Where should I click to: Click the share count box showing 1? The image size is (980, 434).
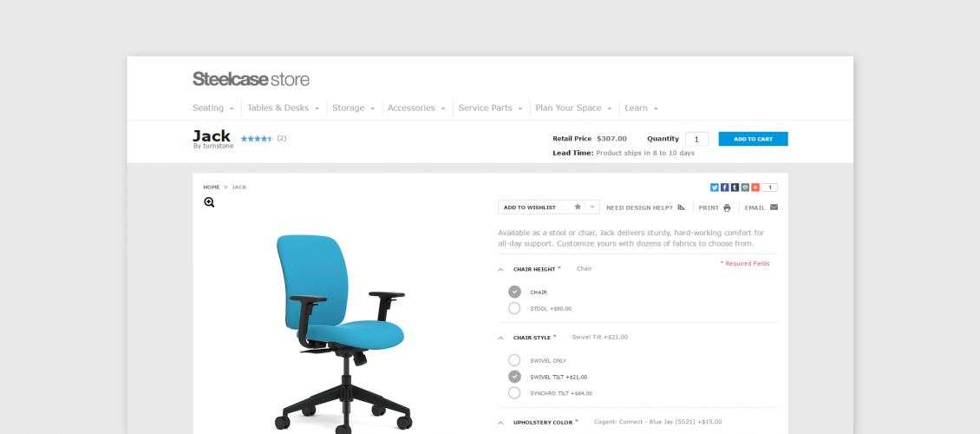pos(769,187)
